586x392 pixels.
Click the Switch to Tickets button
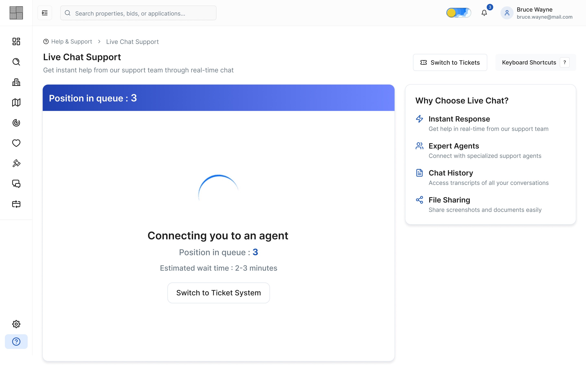pyautogui.click(x=450, y=62)
